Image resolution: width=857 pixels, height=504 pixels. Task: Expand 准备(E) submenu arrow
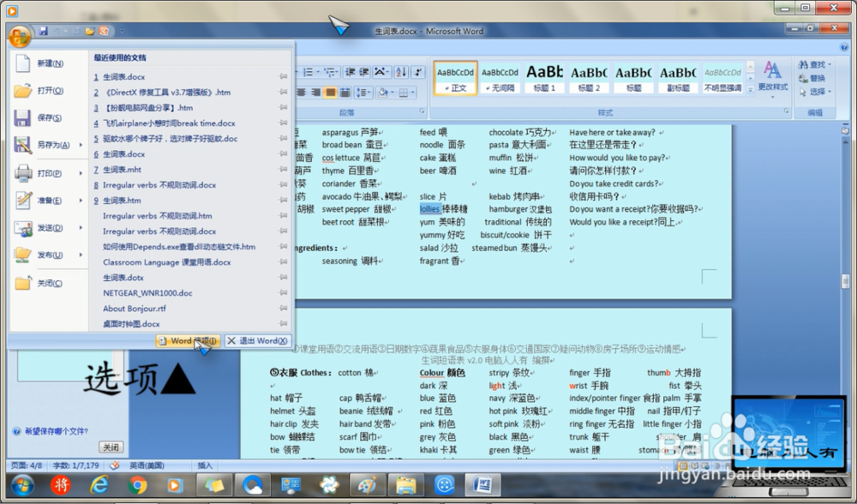click(x=81, y=200)
